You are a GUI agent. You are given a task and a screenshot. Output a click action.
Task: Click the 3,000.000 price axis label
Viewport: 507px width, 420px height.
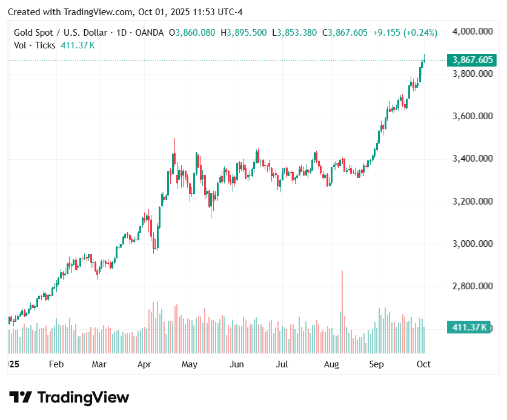pos(471,244)
